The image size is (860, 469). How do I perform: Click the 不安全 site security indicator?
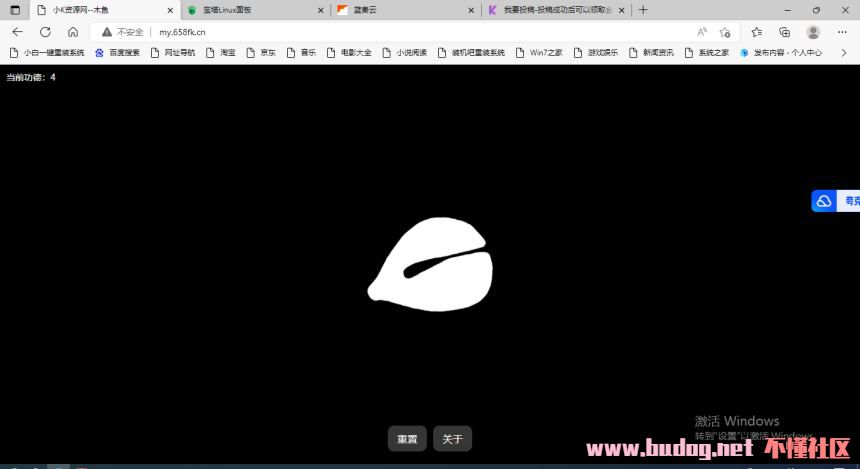tap(123, 32)
